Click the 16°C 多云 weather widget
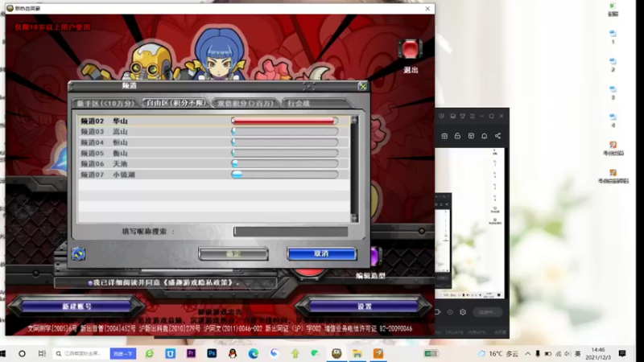 click(498, 353)
